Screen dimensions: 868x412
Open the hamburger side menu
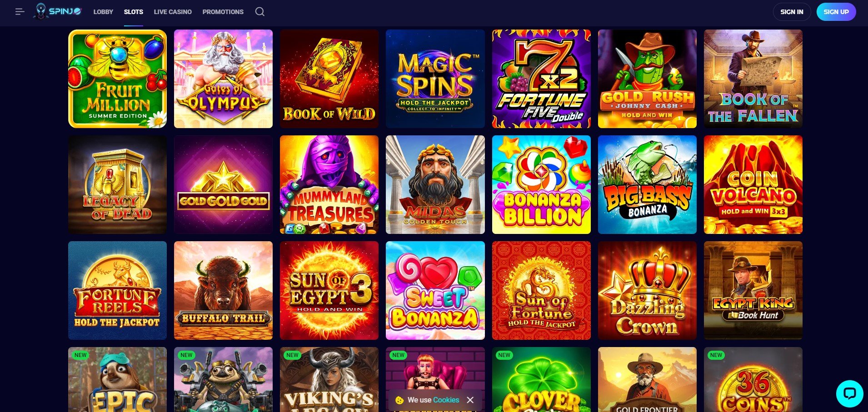point(20,12)
